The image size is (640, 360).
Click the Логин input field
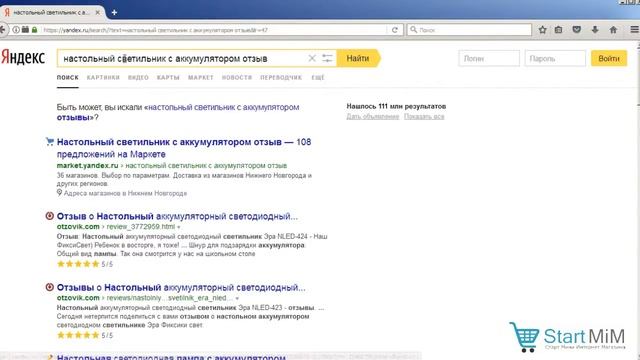click(x=489, y=58)
